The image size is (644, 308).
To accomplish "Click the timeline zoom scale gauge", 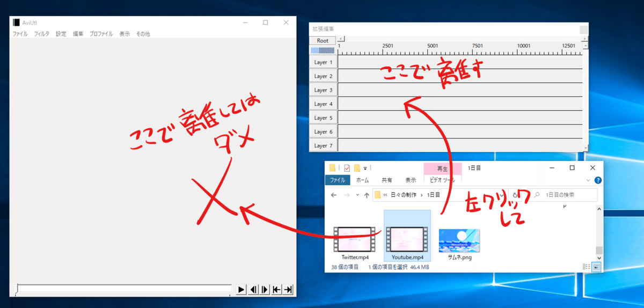I will click(323, 50).
